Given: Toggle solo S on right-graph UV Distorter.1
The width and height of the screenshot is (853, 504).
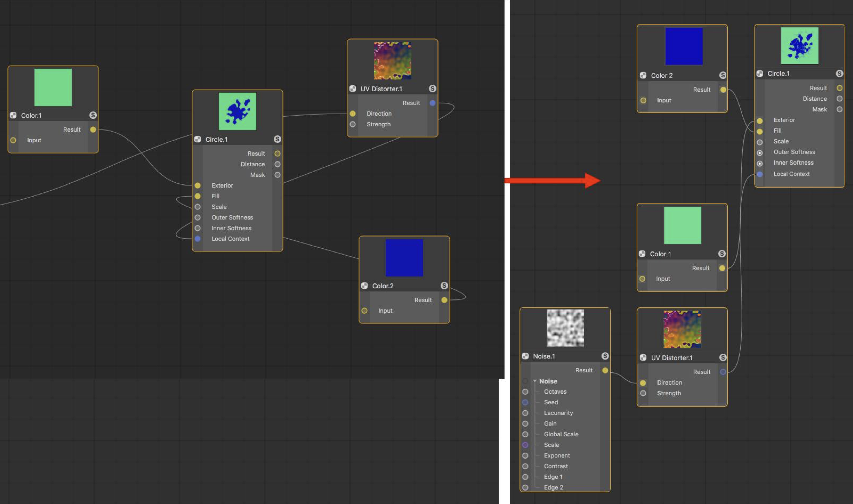Looking at the screenshot, I should 722,357.
